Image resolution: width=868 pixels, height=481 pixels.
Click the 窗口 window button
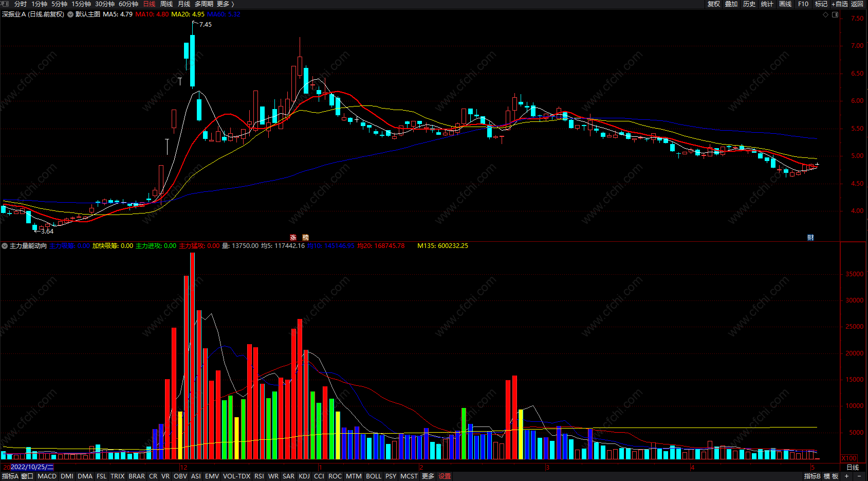[27, 476]
